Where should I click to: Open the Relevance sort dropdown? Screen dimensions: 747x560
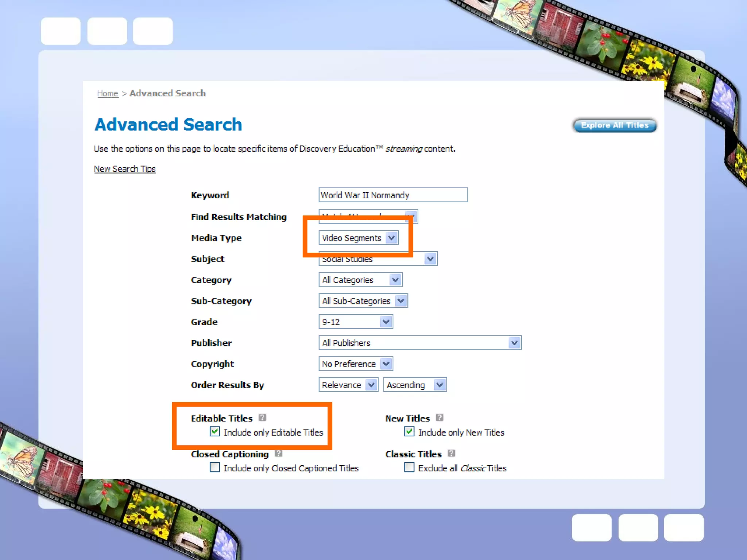[348, 385]
